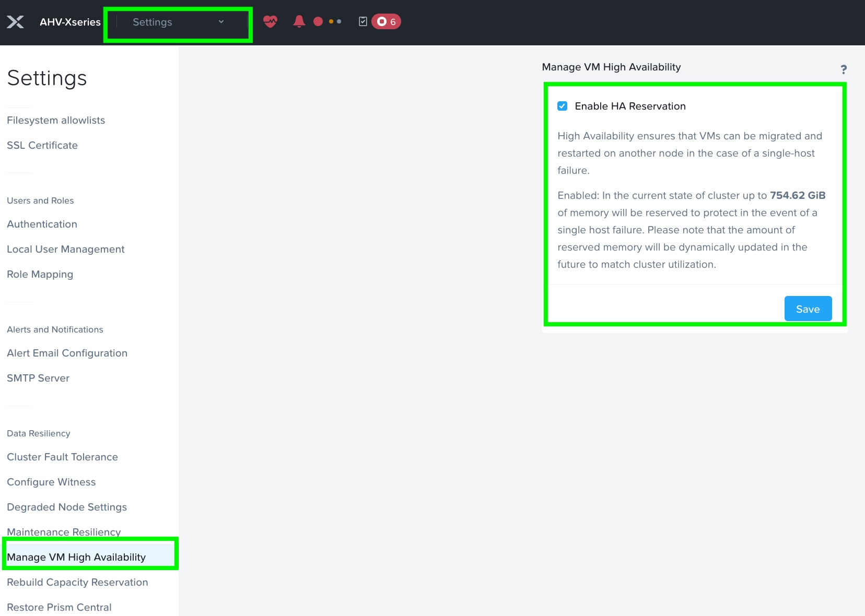The image size is (865, 616).
Task: Click the Nutanix X logo
Action: [x=16, y=21]
